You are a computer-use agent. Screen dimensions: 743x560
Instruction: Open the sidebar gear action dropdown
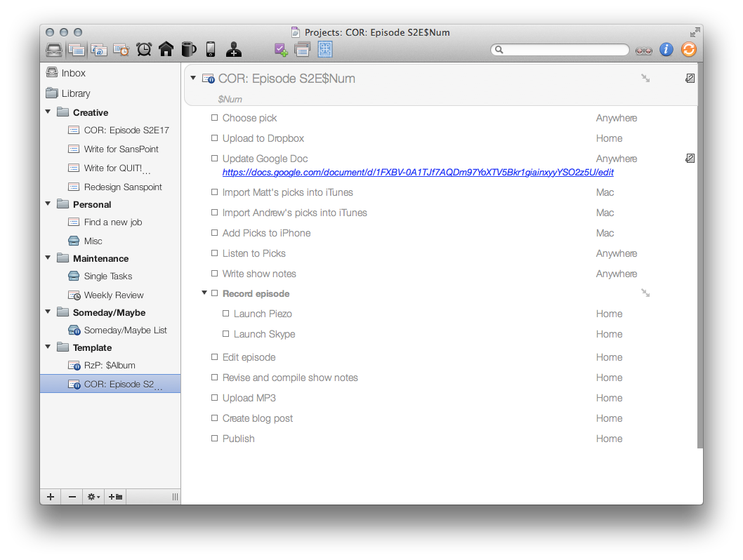pos(93,497)
